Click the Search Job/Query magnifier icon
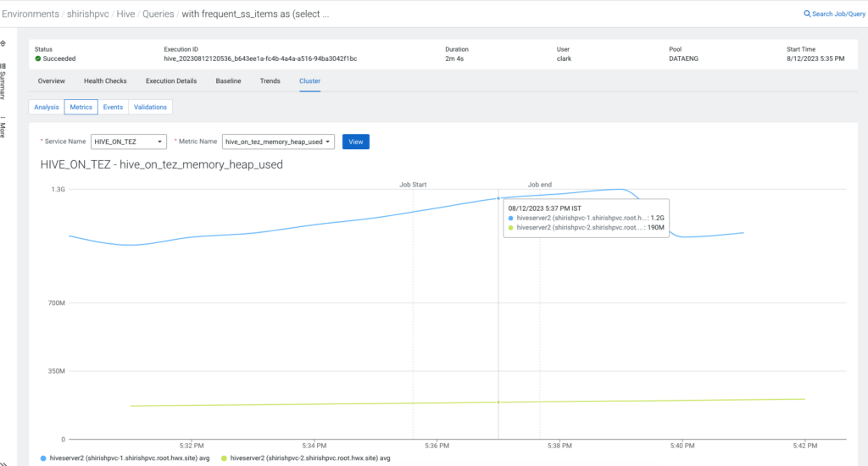This screenshot has height=466, width=868. coord(807,14)
